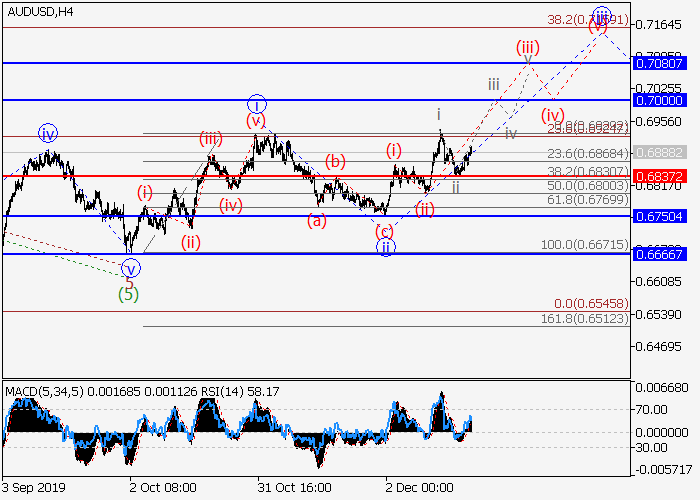Click the AUDUSD,H4 chart title

click(38, 11)
